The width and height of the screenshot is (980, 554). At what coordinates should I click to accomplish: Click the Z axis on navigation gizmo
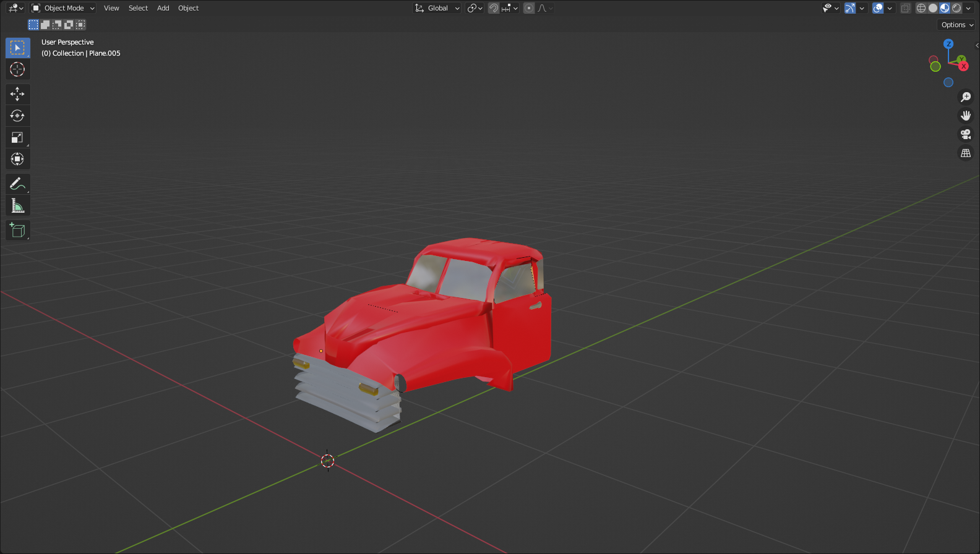click(948, 44)
